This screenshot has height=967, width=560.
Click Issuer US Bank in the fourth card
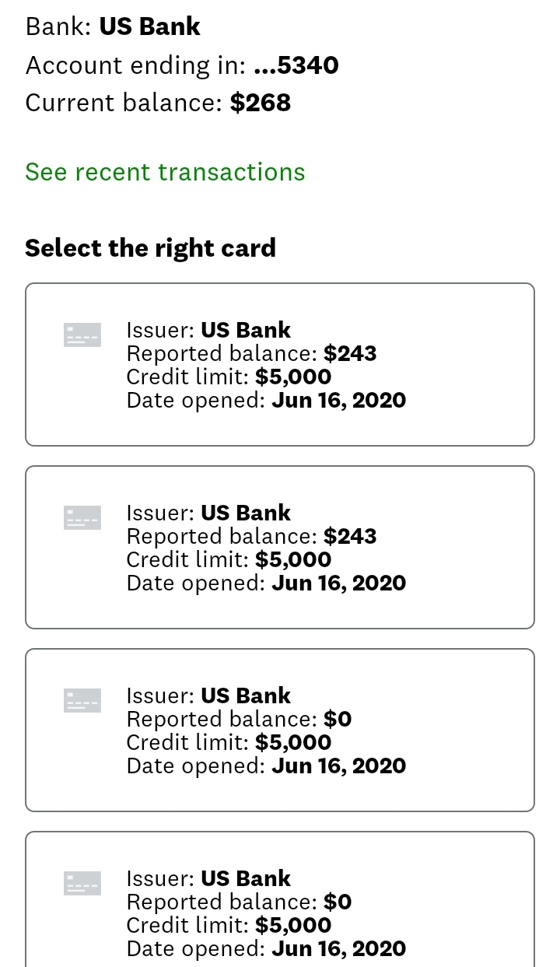click(x=208, y=878)
